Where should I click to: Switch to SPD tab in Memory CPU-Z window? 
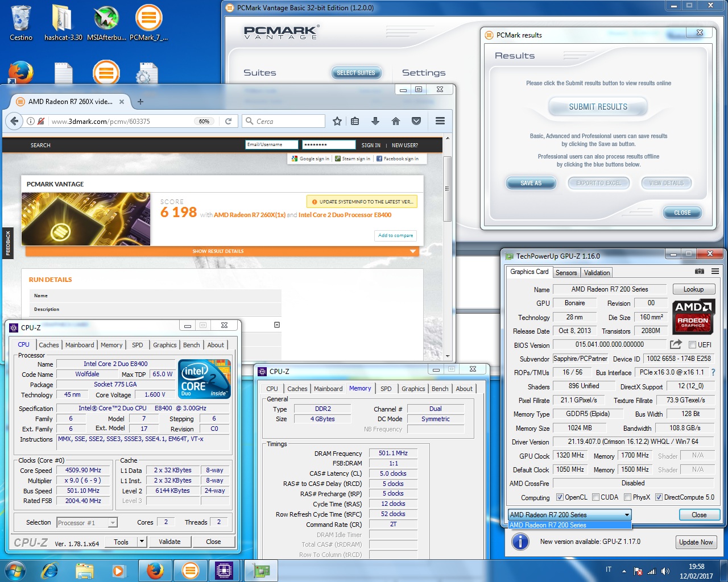pyautogui.click(x=386, y=389)
